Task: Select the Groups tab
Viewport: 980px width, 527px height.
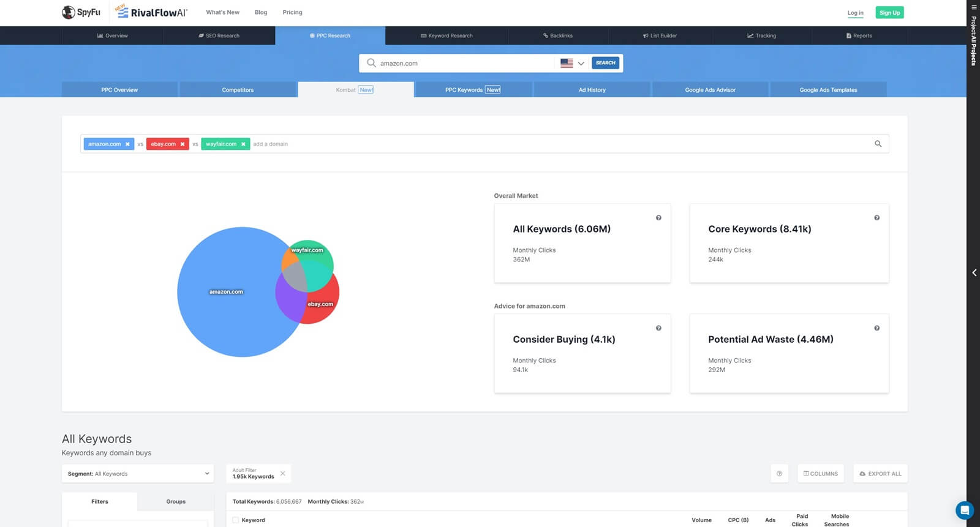Action: (x=176, y=501)
